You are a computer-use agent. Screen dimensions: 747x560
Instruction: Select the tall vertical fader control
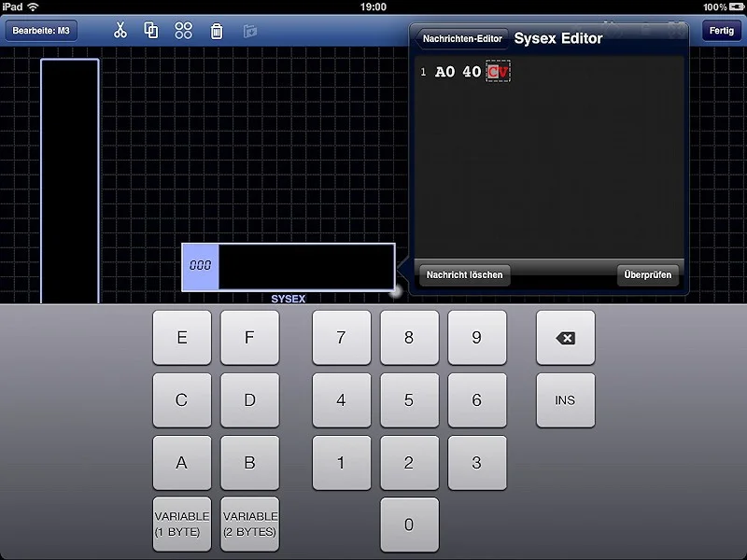point(70,181)
